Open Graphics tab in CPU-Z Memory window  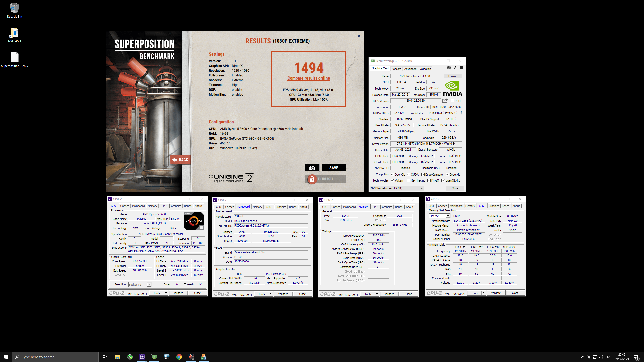click(x=387, y=207)
